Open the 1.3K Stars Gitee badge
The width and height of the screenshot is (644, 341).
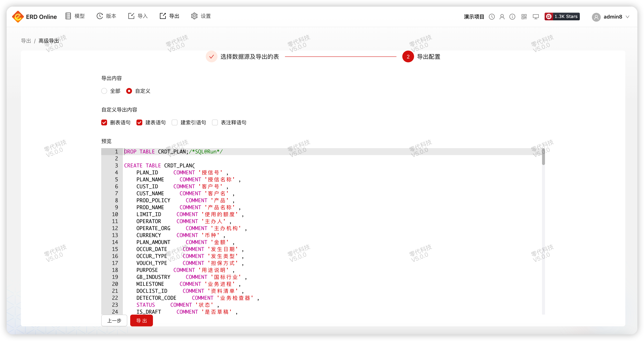562,16
